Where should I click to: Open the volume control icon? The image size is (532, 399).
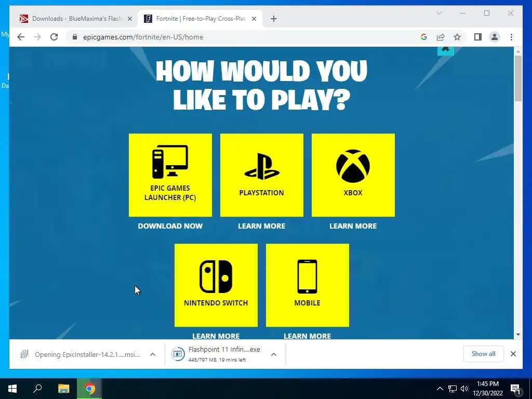[x=464, y=389]
